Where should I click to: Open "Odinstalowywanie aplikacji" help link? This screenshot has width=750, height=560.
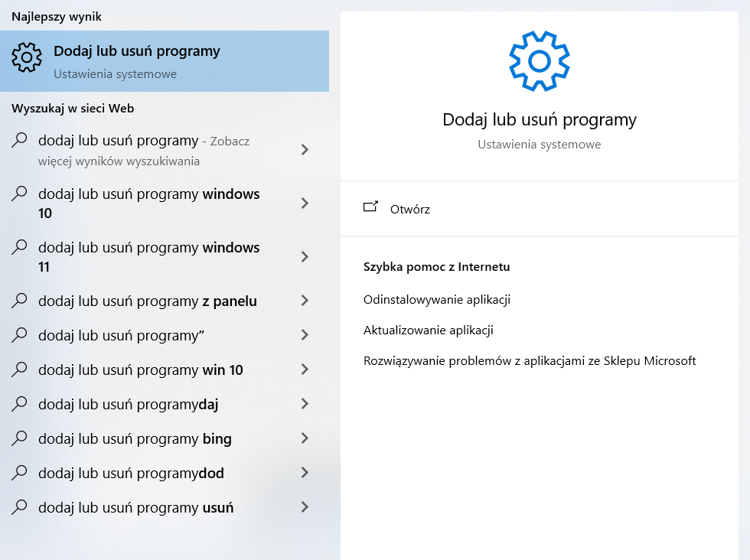(436, 300)
